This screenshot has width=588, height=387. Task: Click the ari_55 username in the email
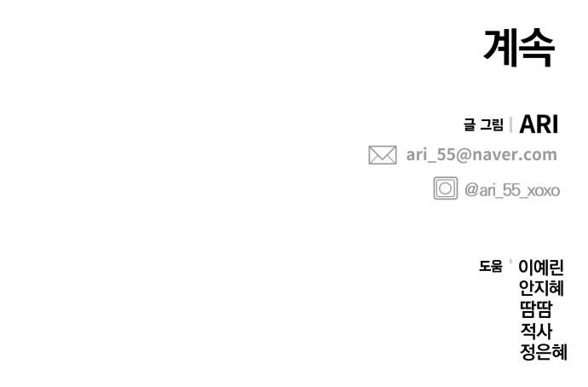click(x=427, y=155)
